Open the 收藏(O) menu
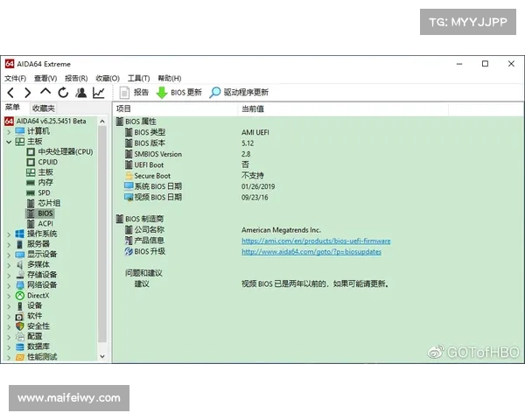The width and height of the screenshot is (525, 420). pos(108,79)
